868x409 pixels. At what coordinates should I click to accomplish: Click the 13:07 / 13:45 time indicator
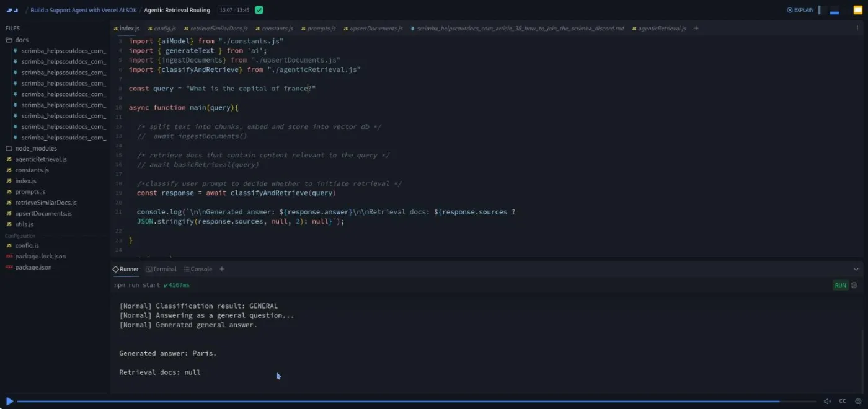(x=234, y=10)
